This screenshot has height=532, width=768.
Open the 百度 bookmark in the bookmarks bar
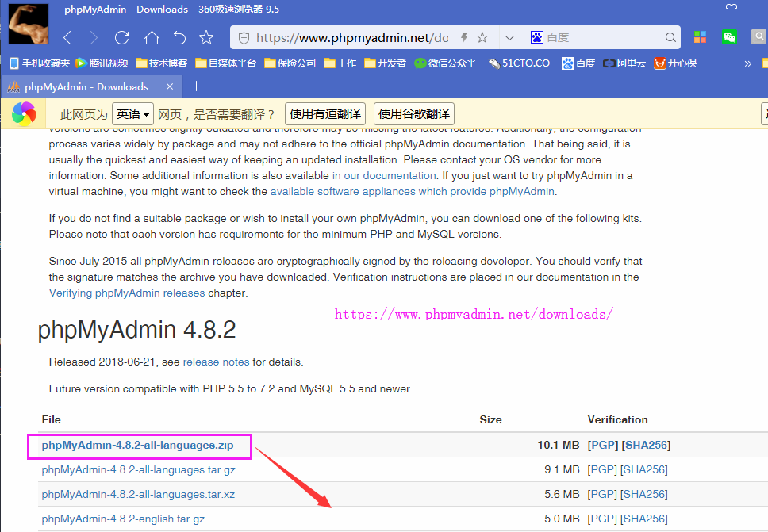click(x=578, y=63)
